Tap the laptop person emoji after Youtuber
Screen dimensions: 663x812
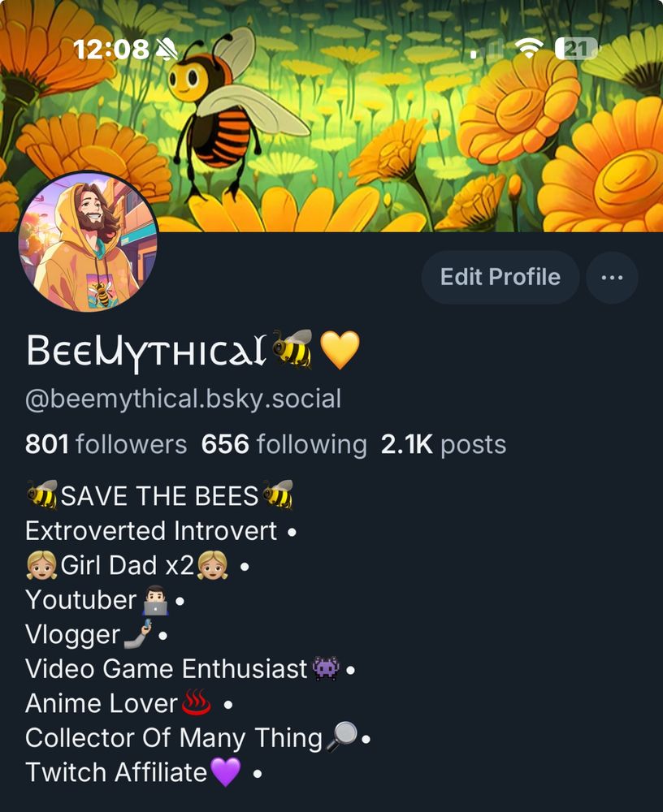(x=155, y=600)
